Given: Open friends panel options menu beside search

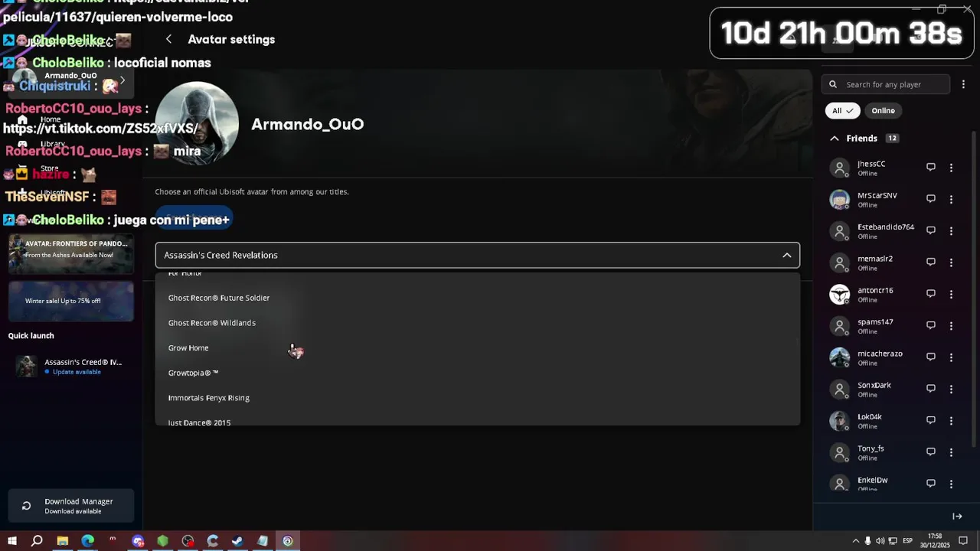Looking at the screenshot, I should pyautogui.click(x=963, y=84).
